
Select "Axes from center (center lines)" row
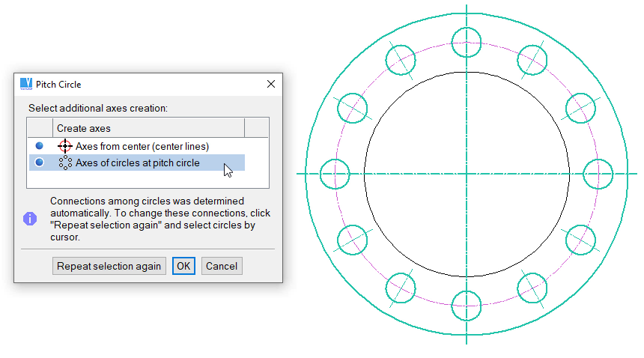click(142, 146)
